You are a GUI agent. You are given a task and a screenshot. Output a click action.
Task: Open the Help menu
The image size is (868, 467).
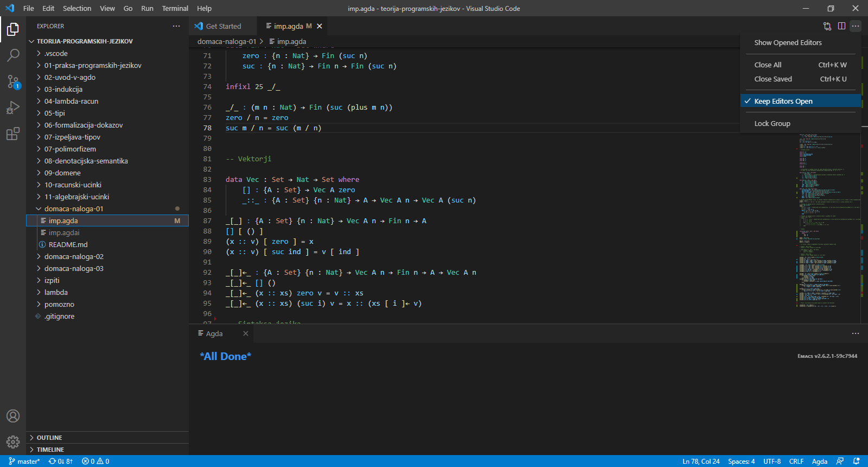[205, 8]
